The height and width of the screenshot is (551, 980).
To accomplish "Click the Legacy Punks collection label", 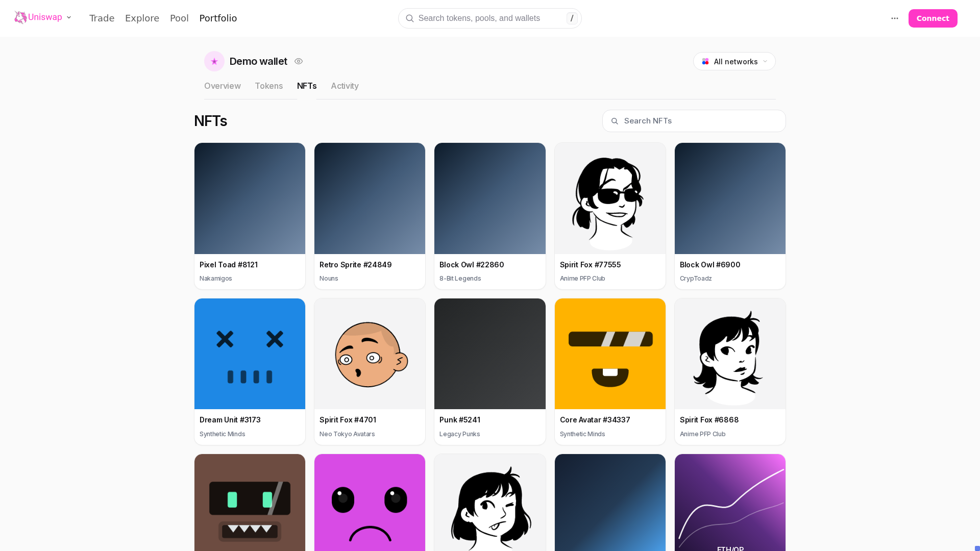I will coord(460,434).
